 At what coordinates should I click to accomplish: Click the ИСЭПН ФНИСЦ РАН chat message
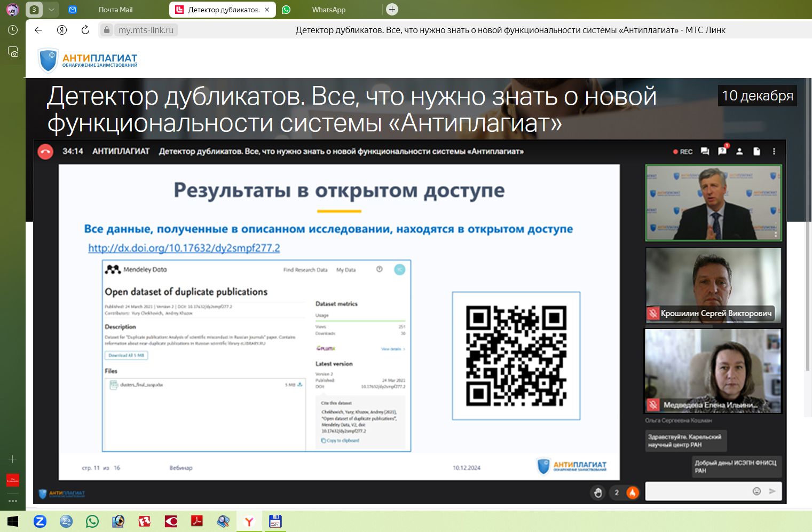(x=736, y=466)
